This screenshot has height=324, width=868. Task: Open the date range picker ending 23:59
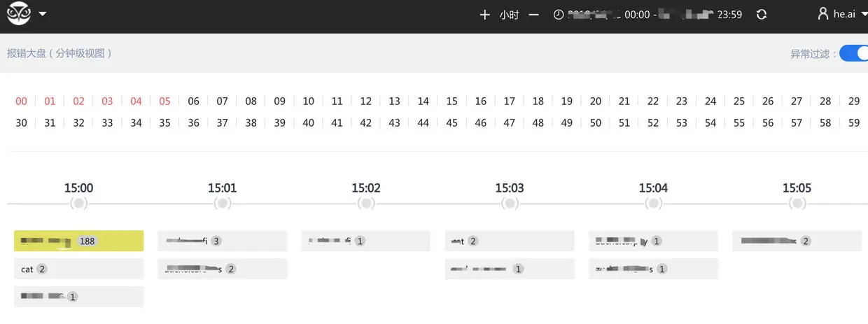click(x=654, y=15)
